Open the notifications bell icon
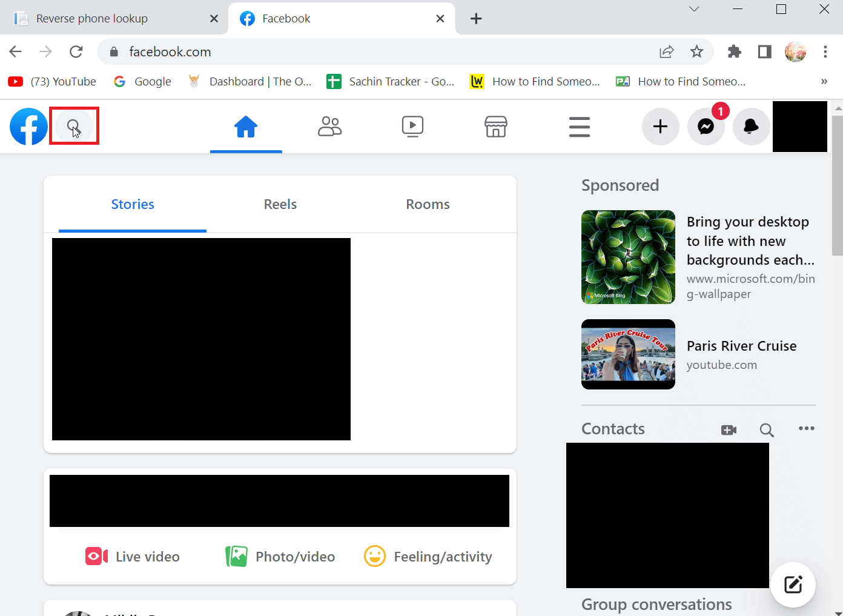 752,127
